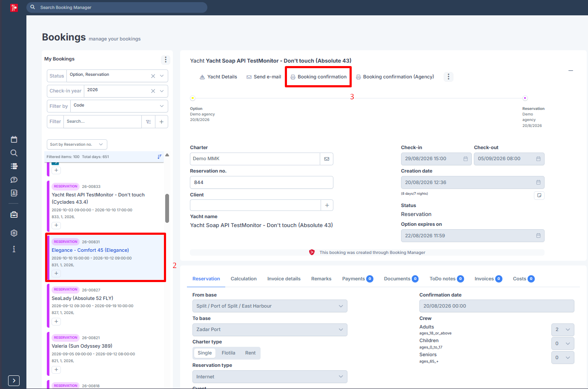Switch to the Calculation tab
This screenshot has height=389, width=588.
244,279
